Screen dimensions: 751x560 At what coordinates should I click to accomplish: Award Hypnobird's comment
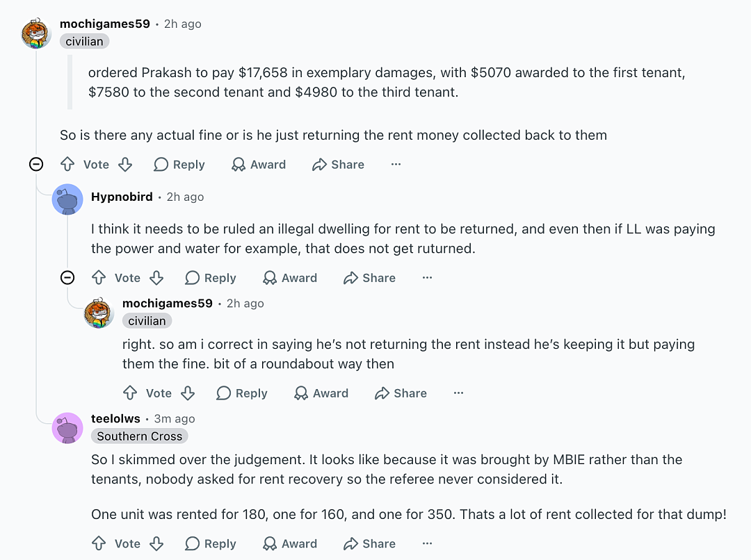(290, 278)
